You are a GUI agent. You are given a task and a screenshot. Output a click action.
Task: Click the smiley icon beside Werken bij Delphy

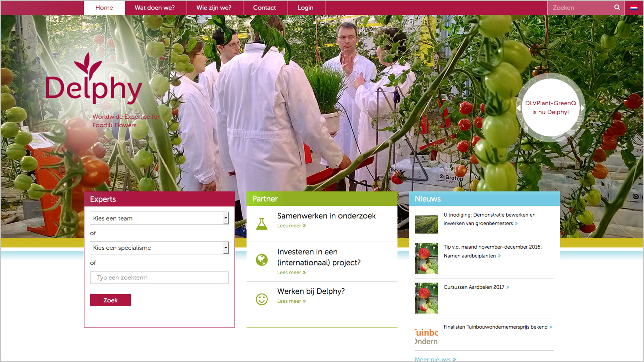(262, 299)
